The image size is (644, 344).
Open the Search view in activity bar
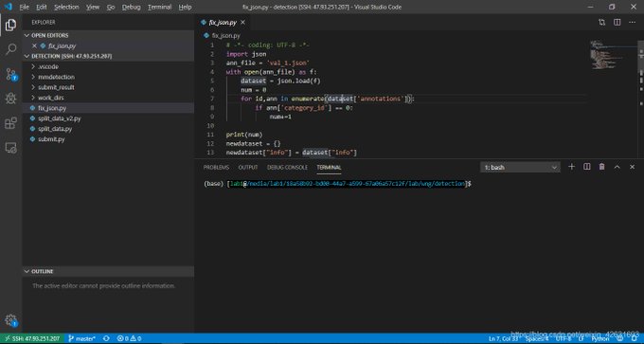(x=10, y=49)
